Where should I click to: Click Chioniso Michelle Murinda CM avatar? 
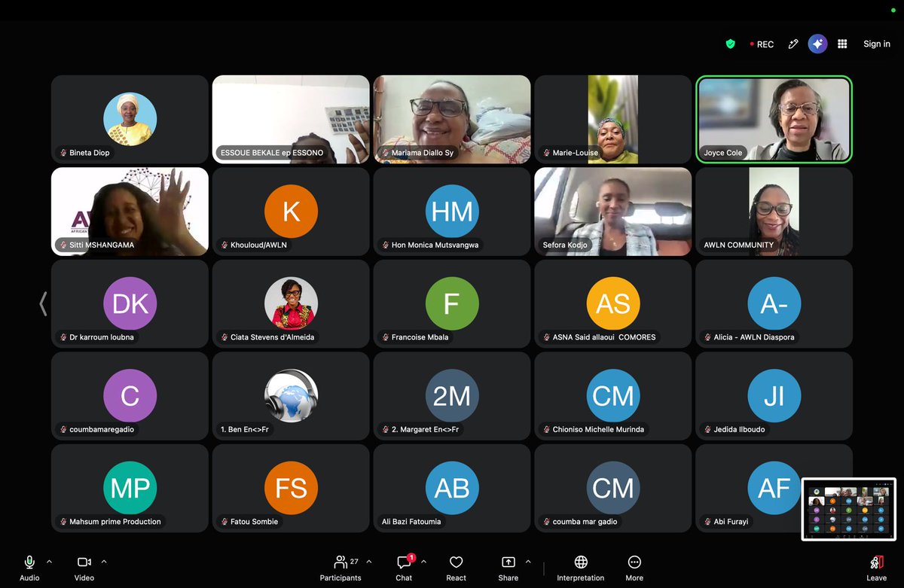(613, 395)
